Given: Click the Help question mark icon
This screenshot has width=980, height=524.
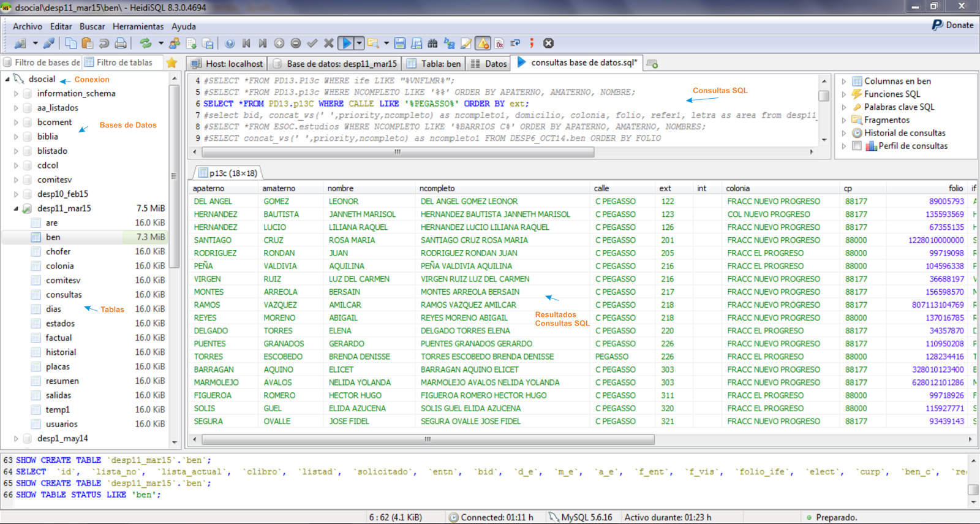Looking at the screenshot, I should coord(230,44).
